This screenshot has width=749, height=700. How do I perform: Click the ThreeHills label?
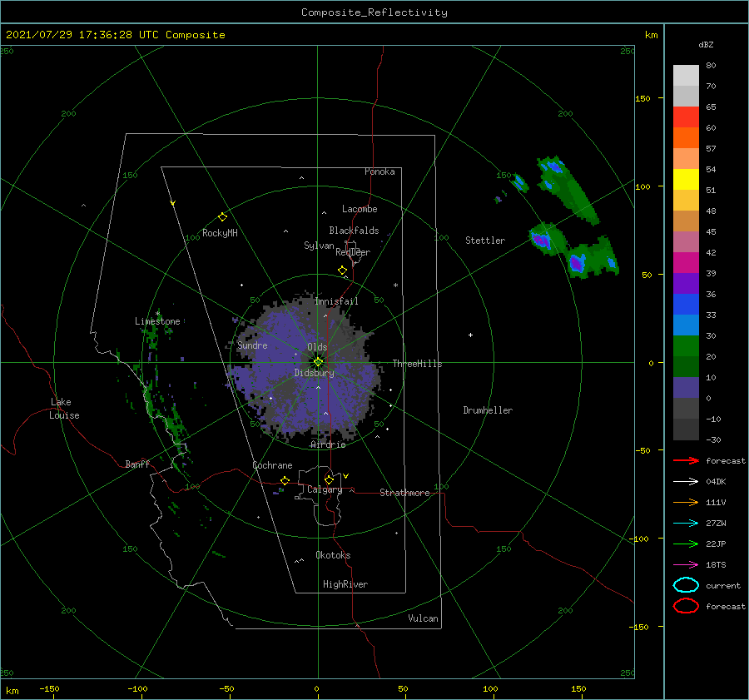(x=417, y=364)
